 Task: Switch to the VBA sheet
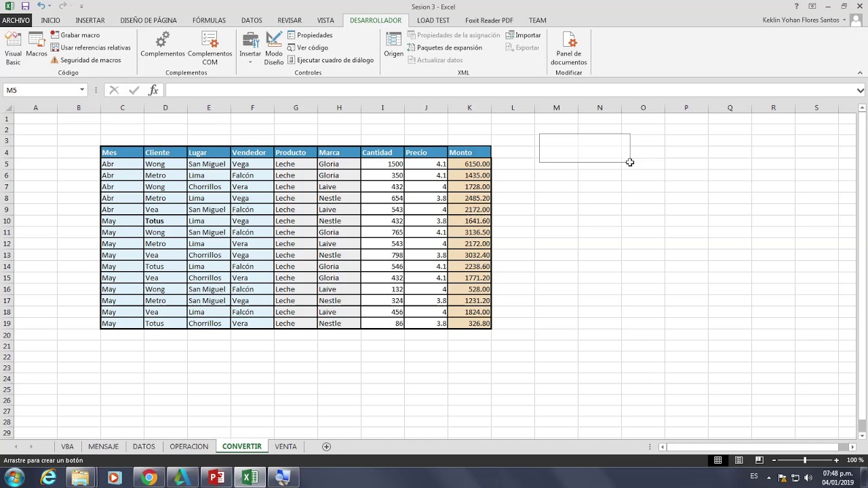tap(67, 447)
